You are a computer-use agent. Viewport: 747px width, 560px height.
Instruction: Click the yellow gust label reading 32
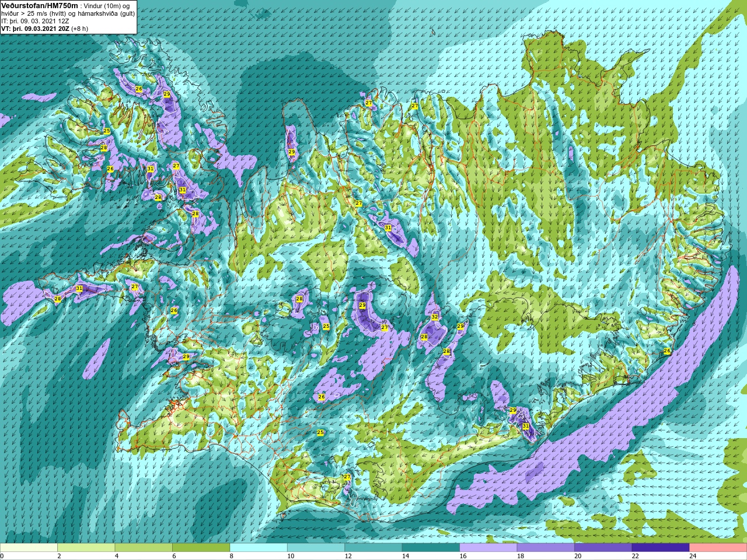tap(434, 317)
